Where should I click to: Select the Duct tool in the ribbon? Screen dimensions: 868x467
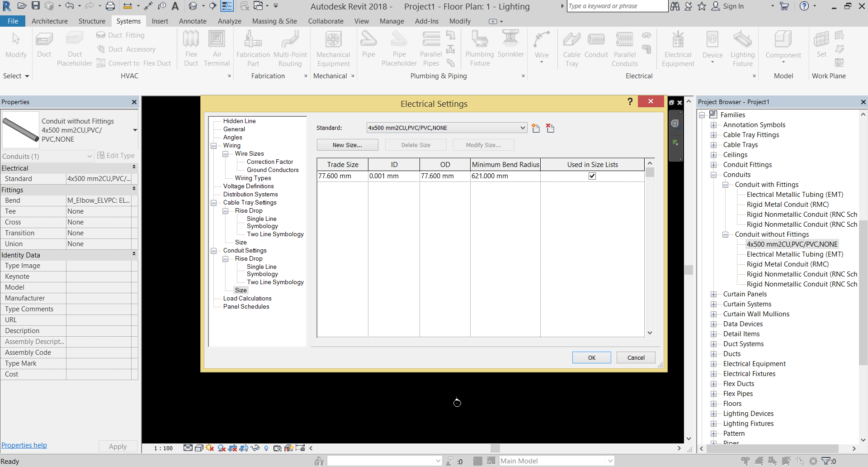tap(44, 45)
